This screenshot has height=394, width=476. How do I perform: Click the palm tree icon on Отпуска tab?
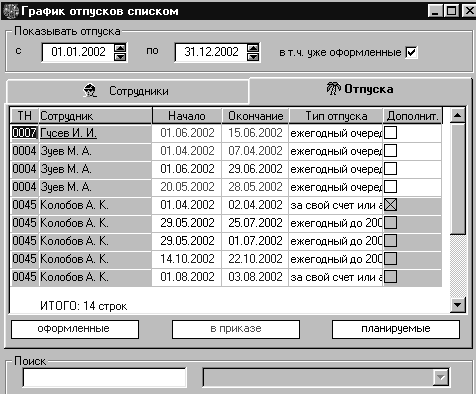pos(333,89)
